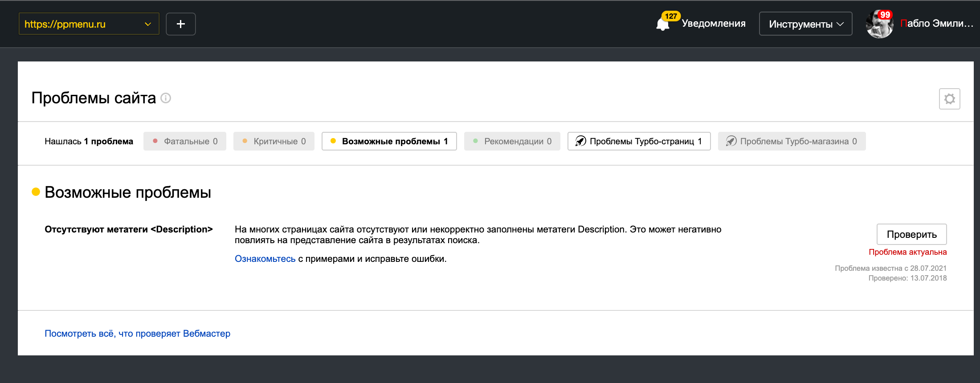Toggle the Рекомендации 0 filter
The width and height of the screenshot is (980, 383).
[512, 141]
